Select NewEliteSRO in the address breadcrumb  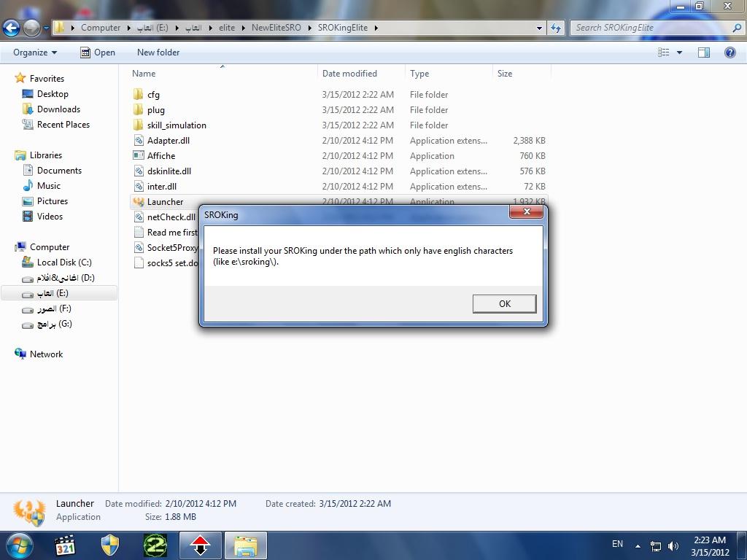tap(276, 28)
